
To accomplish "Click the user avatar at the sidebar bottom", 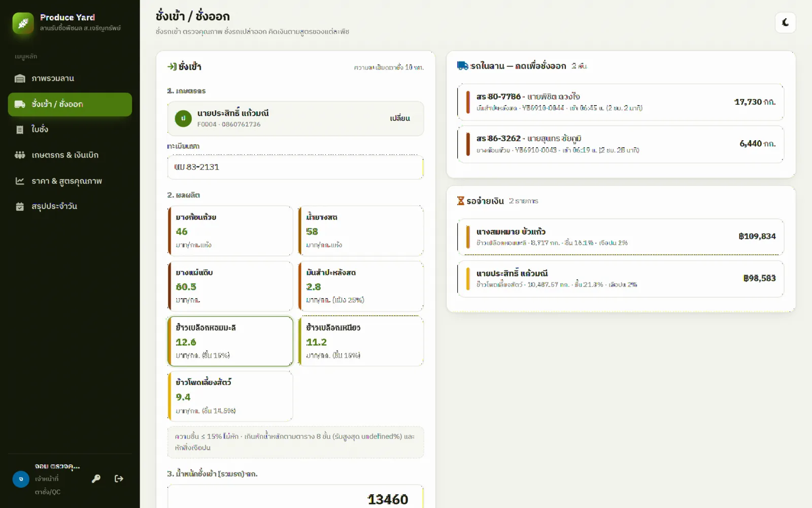I will [x=21, y=479].
